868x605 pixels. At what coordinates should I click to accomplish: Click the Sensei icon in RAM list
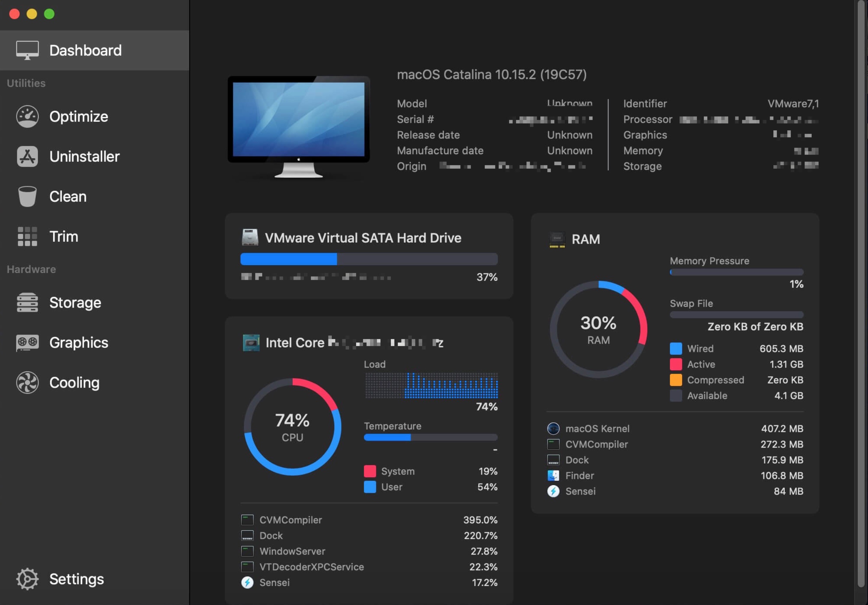(553, 491)
